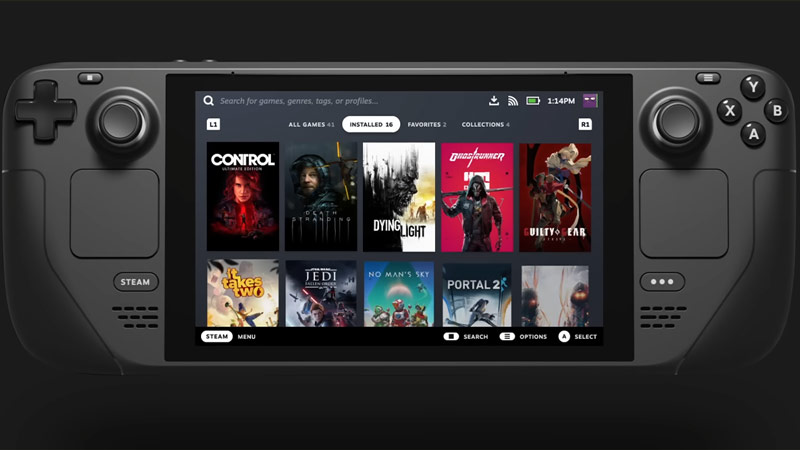Click the 1:14PM clock
The width and height of the screenshot is (800, 450).
coord(561,101)
